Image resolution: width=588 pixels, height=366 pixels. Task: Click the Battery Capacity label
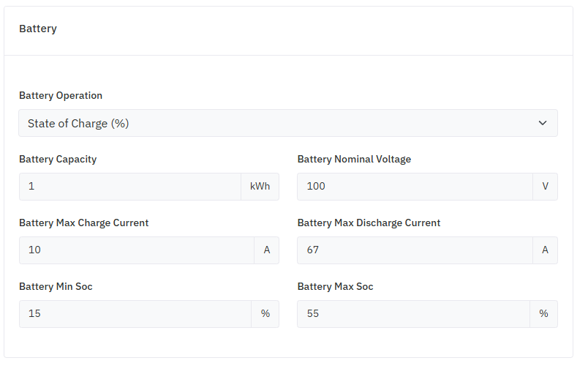(58, 160)
